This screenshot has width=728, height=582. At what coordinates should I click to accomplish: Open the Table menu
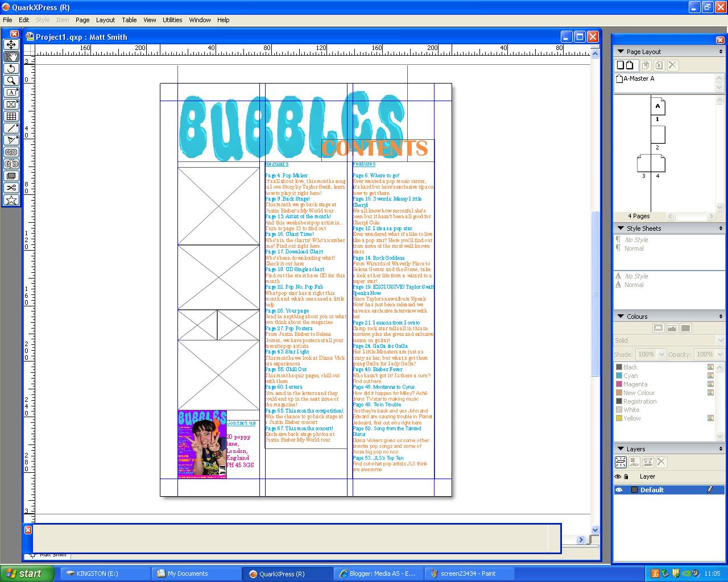129,20
